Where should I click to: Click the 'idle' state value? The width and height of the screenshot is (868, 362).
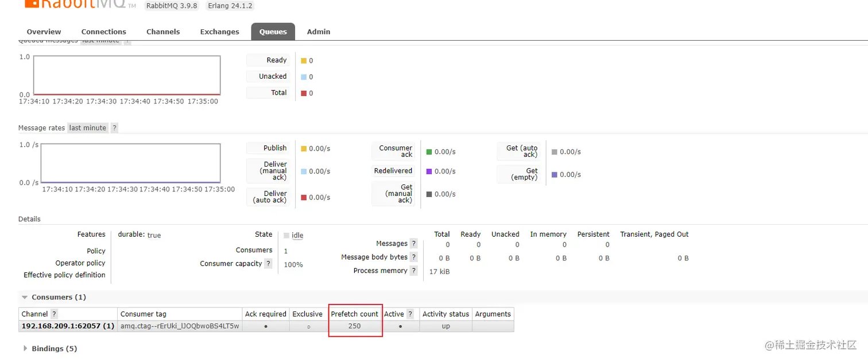coord(297,236)
